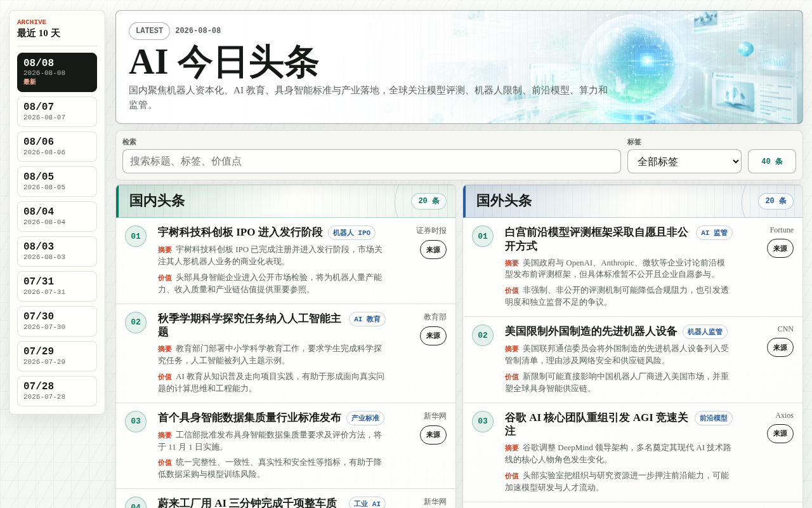812x508 pixels.
Task: Filter by the 机器人 IPO tag
Action: 351,233
